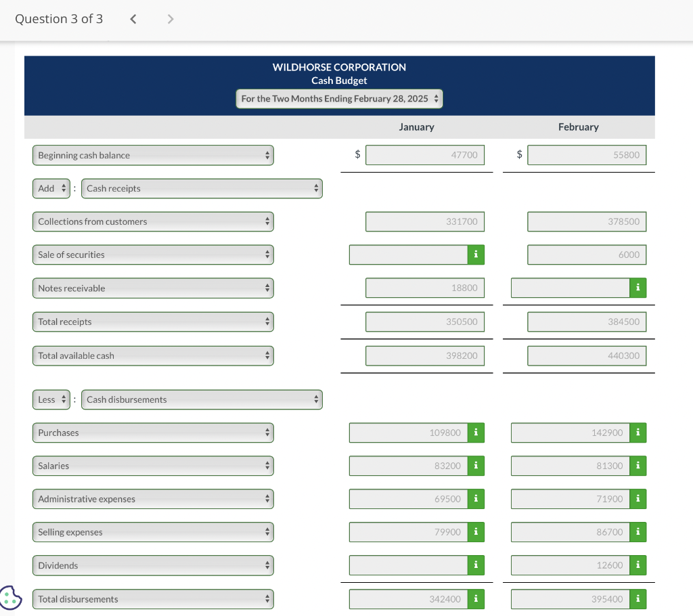Open the Total disbursements dropdown

coord(153,599)
